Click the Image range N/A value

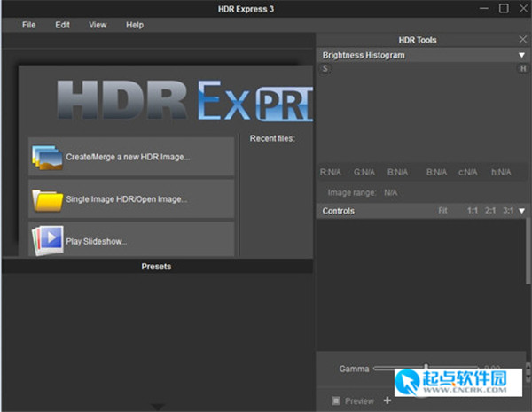(390, 192)
